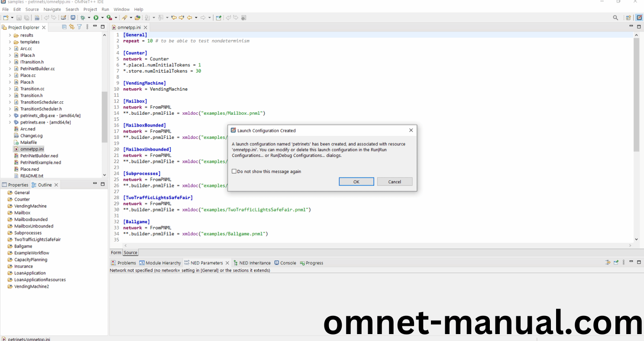Close the omnetpp.ini editor tab
644x341 pixels.
(x=146, y=27)
